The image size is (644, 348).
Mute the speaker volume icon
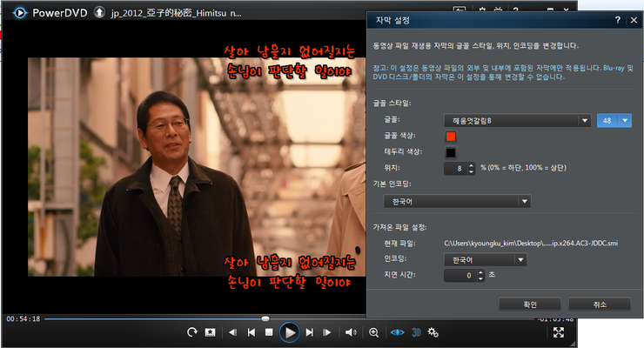click(351, 332)
